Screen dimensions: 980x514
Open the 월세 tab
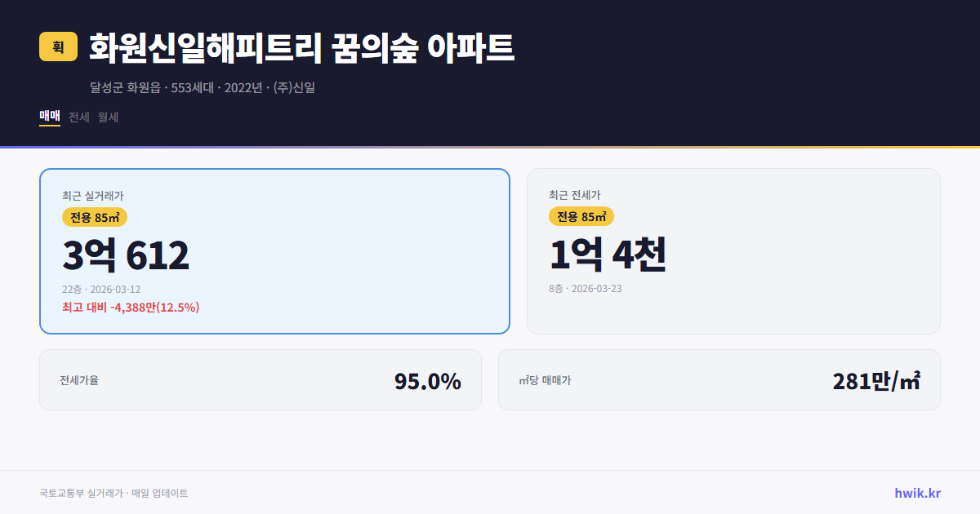tap(109, 117)
